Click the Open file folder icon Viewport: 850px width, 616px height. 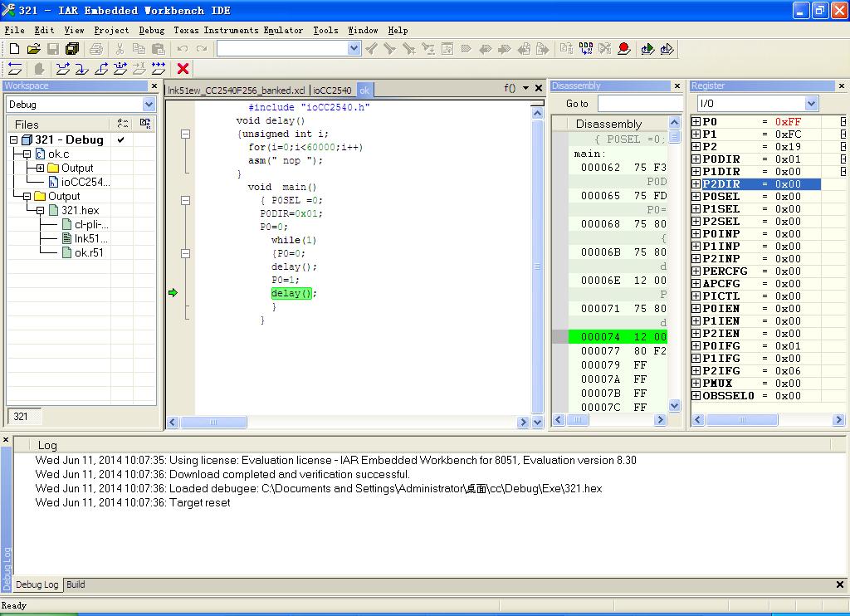pyautogui.click(x=33, y=49)
